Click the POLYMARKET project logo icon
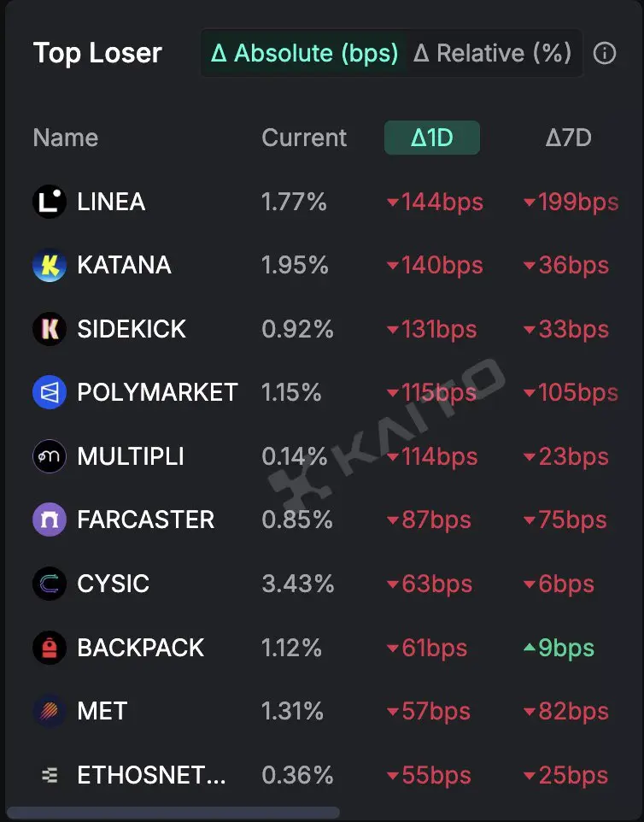644x822 pixels. [x=50, y=393]
